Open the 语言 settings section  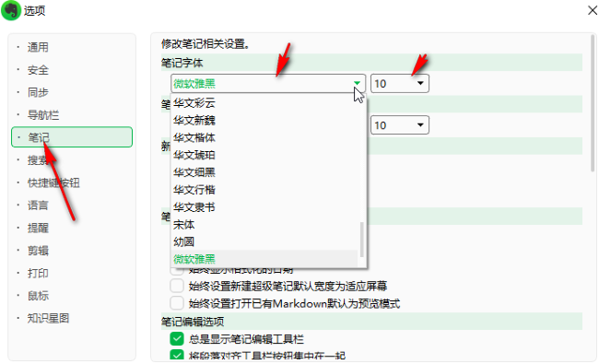point(38,205)
